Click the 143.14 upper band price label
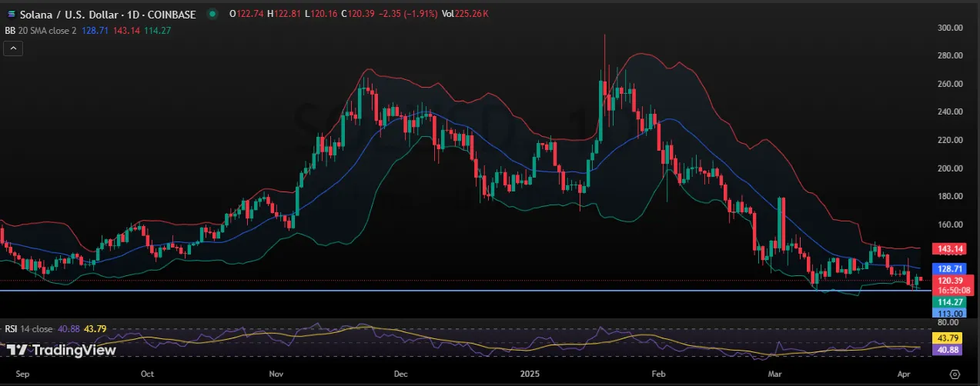The image size is (980, 386). 948,249
